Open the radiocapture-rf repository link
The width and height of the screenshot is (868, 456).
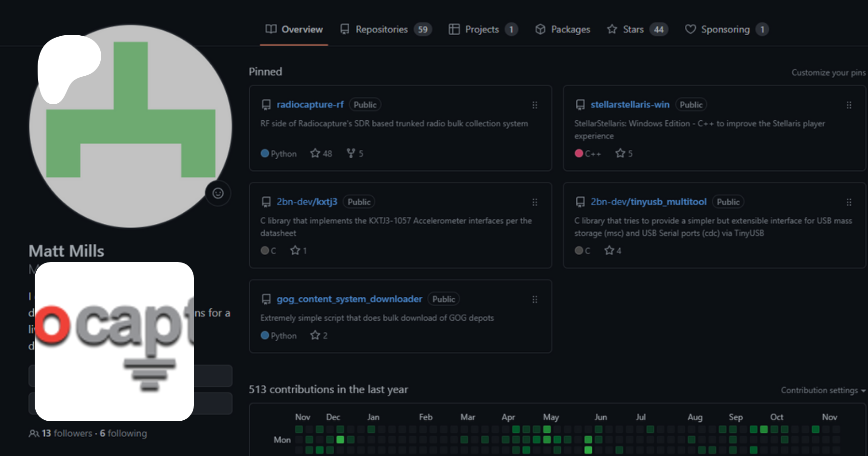[x=310, y=105]
